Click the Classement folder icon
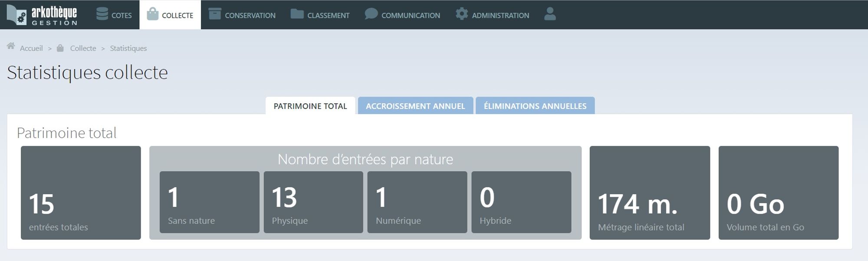The height and width of the screenshot is (261, 868). click(x=297, y=14)
